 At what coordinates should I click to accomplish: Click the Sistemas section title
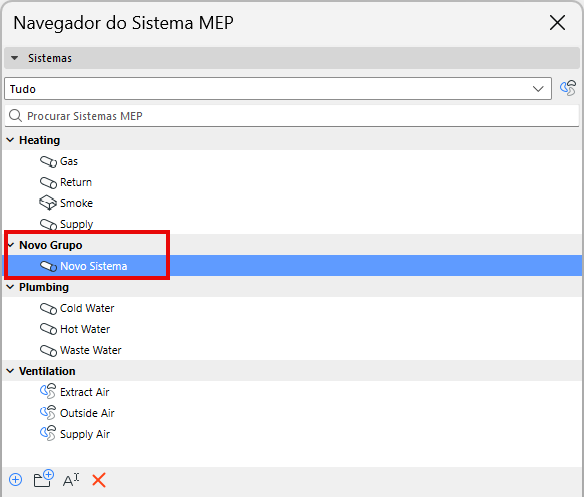(x=50, y=58)
